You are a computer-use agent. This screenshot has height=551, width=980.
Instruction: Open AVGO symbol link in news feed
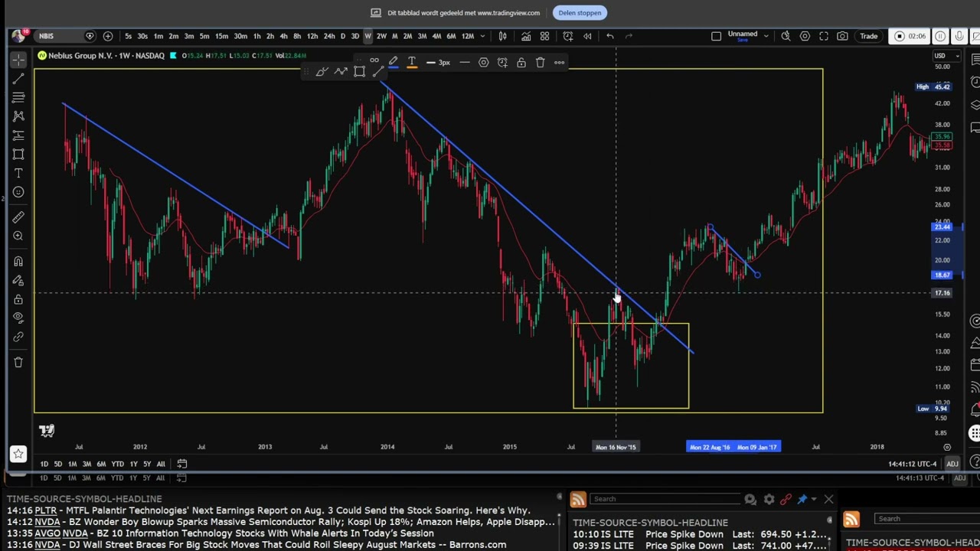tap(47, 533)
